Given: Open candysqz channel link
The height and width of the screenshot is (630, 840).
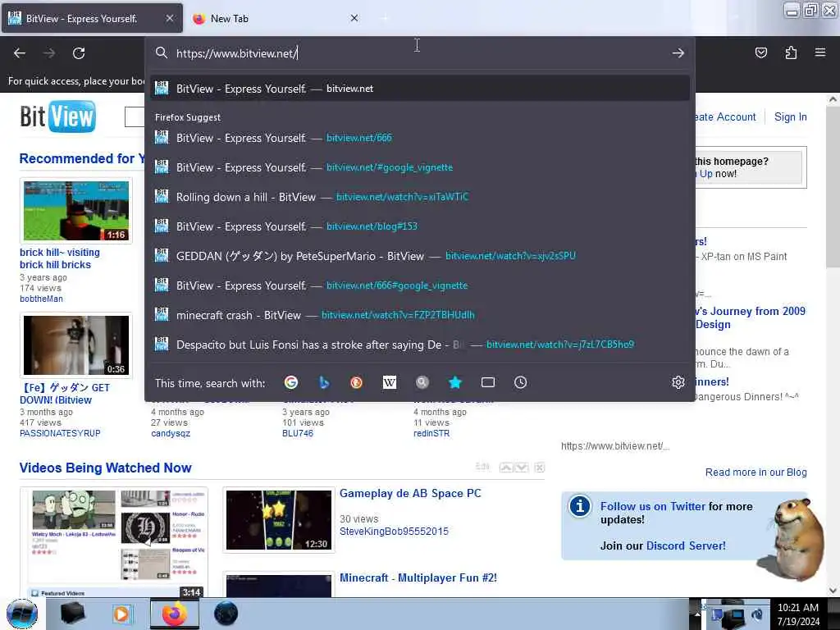Looking at the screenshot, I should (x=171, y=433).
